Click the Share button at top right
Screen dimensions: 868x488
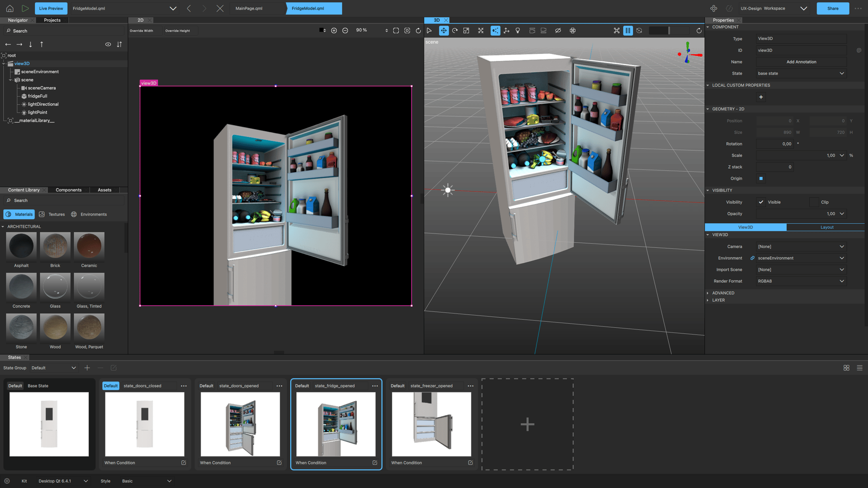pyautogui.click(x=833, y=8)
